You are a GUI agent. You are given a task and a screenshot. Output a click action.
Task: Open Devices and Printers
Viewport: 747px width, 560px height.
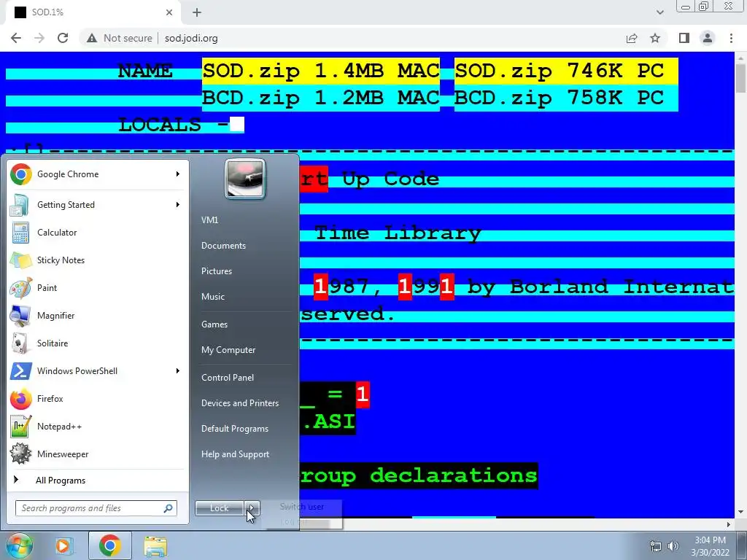coord(239,403)
